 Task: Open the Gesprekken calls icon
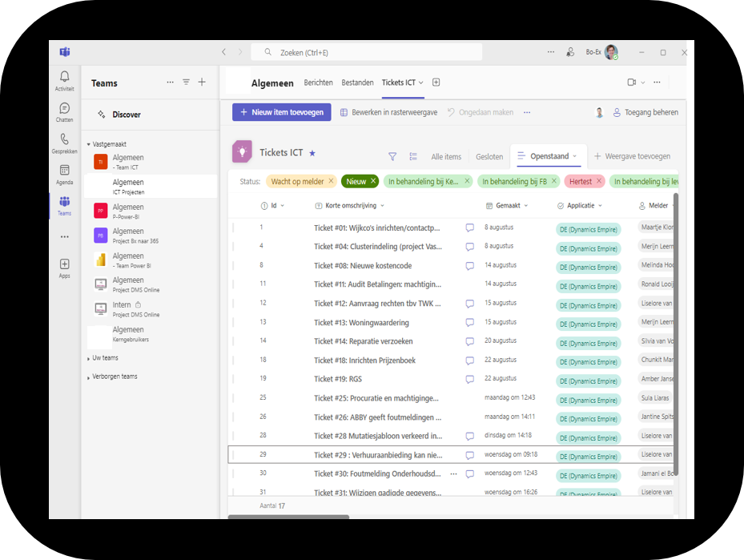(x=64, y=140)
